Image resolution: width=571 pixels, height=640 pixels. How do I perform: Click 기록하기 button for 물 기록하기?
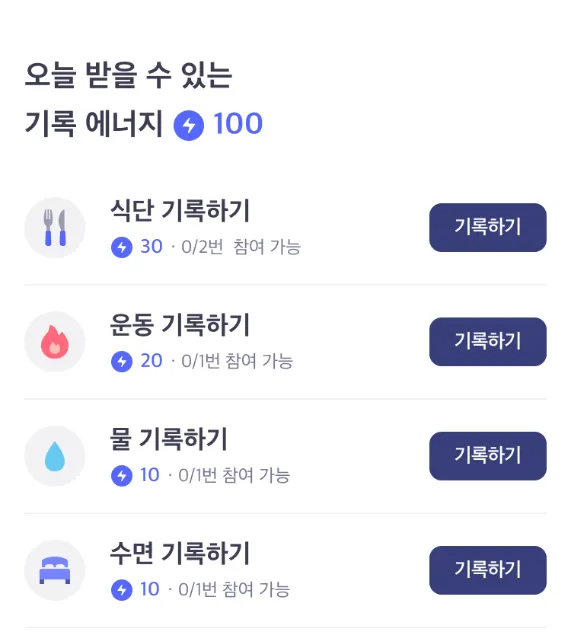click(488, 456)
